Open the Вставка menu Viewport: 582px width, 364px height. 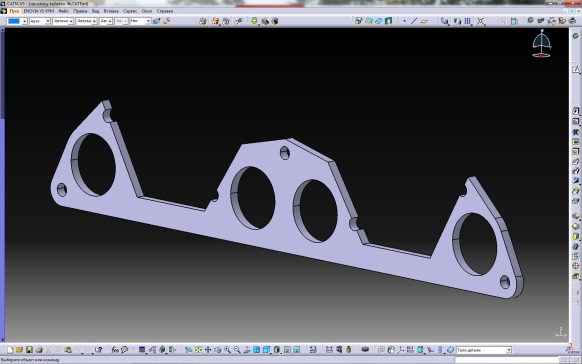[111, 11]
